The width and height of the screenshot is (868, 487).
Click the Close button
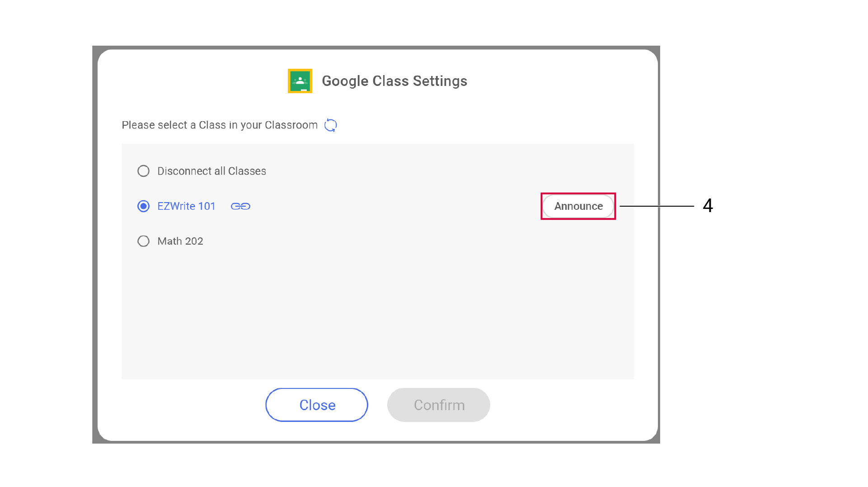317,405
